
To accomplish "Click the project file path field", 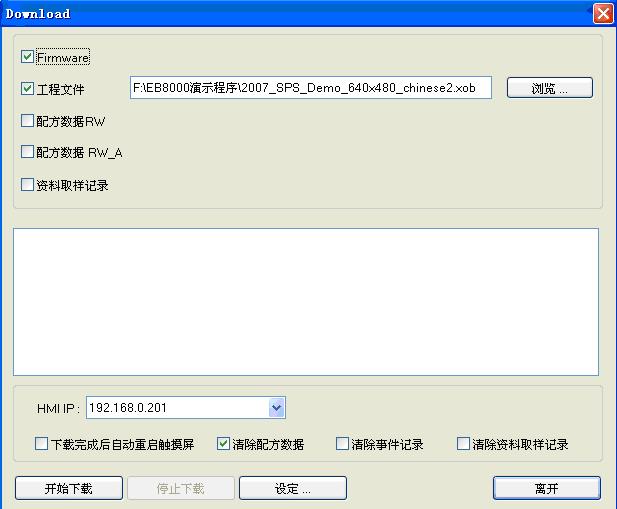I will (310, 88).
